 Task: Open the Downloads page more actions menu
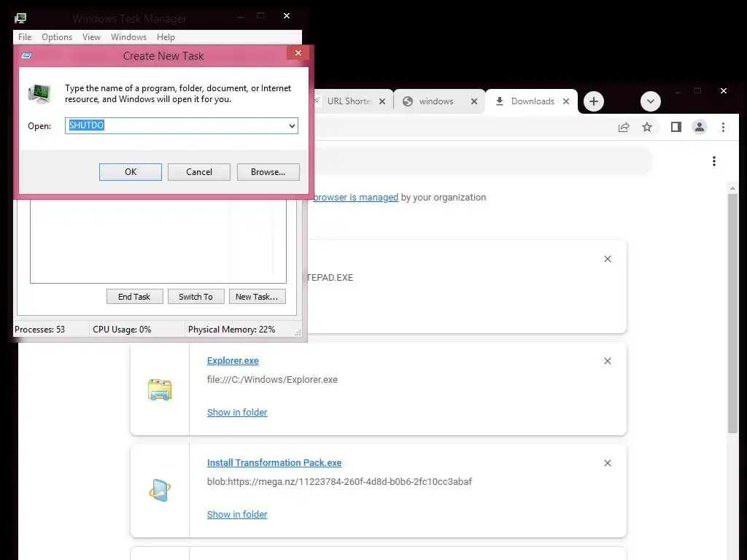point(713,161)
